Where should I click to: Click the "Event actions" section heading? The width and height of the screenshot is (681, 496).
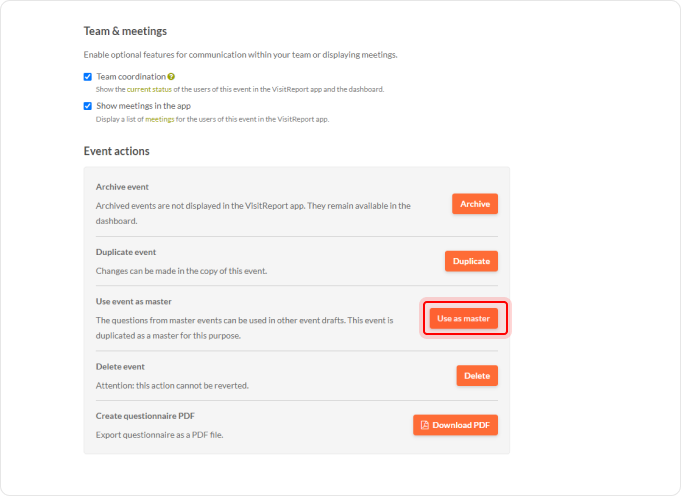116,151
